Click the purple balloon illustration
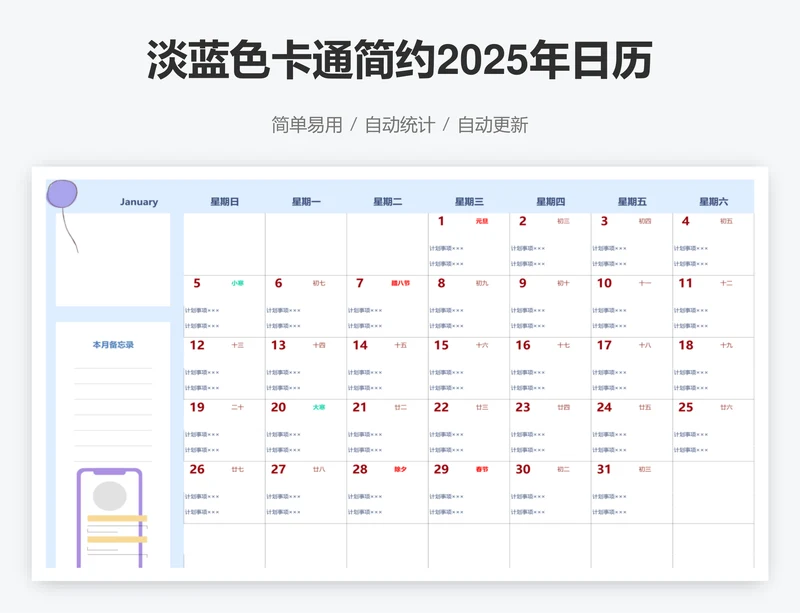 [62, 194]
